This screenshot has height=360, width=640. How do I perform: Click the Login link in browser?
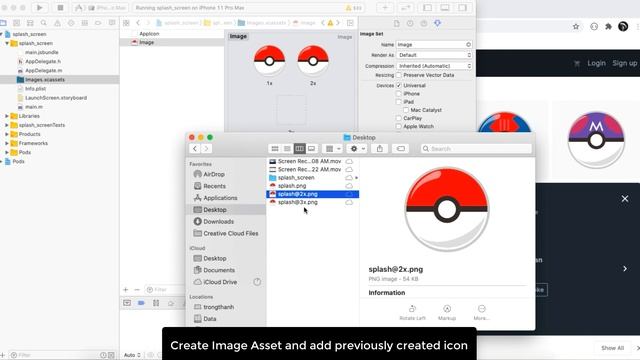596,63
